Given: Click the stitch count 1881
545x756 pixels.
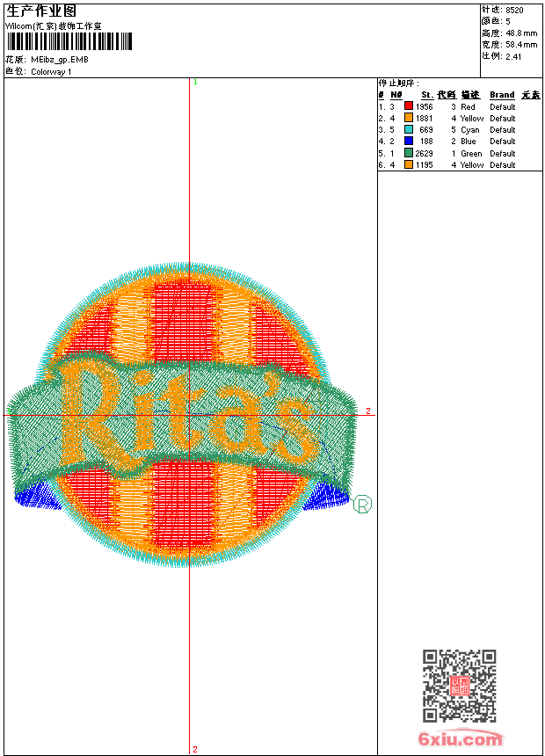Looking at the screenshot, I should [x=425, y=119].
